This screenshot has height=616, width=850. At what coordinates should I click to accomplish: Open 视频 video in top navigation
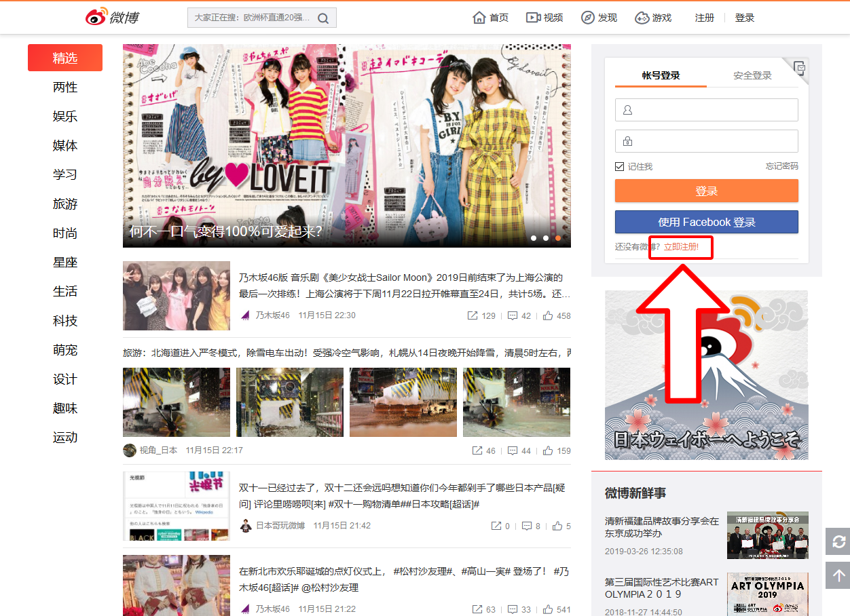coord(544,18)
